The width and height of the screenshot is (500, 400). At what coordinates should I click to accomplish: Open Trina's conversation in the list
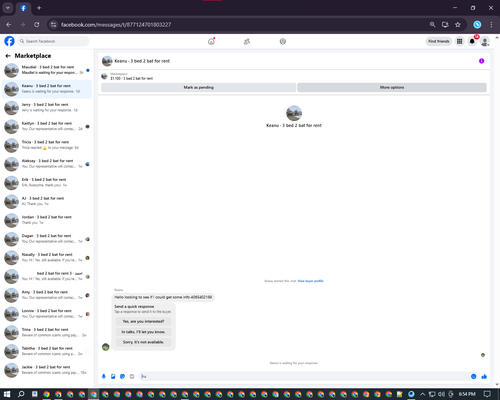pyautogui.click(x=47, y=332)
